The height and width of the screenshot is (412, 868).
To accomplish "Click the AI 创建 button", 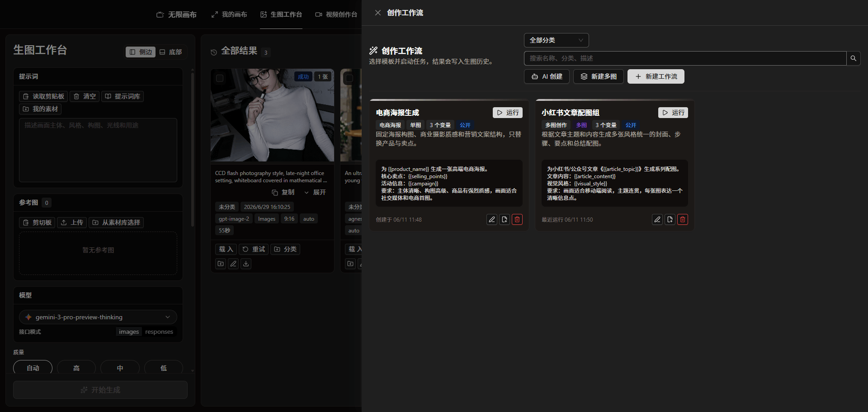I will click(547, 76).
